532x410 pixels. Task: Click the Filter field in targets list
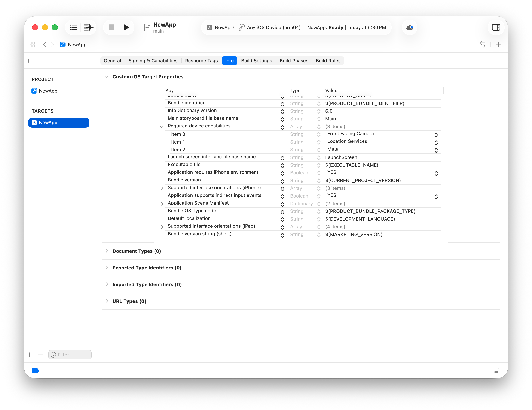(x=70, y=355)
